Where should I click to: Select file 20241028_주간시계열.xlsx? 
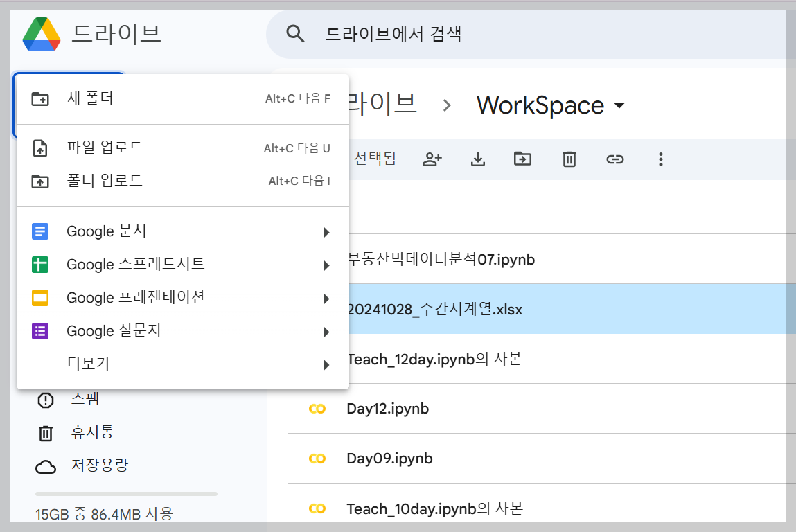(x=435, y=309)
